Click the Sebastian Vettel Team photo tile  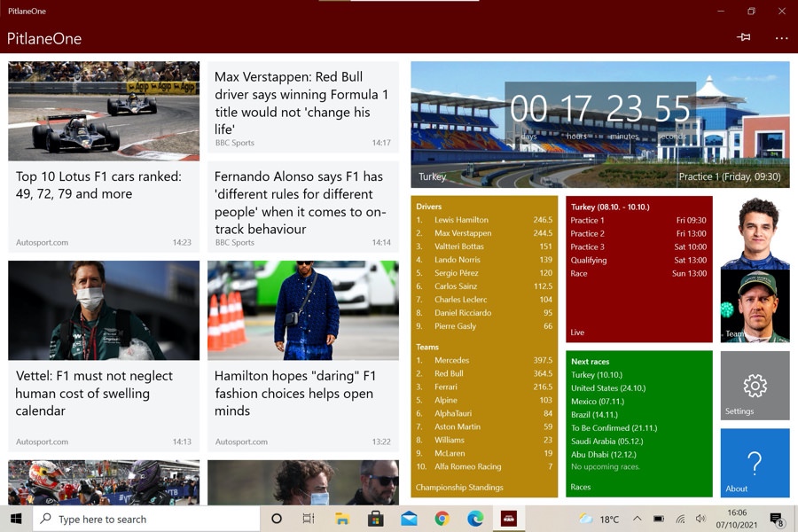(x=755, y=306)
